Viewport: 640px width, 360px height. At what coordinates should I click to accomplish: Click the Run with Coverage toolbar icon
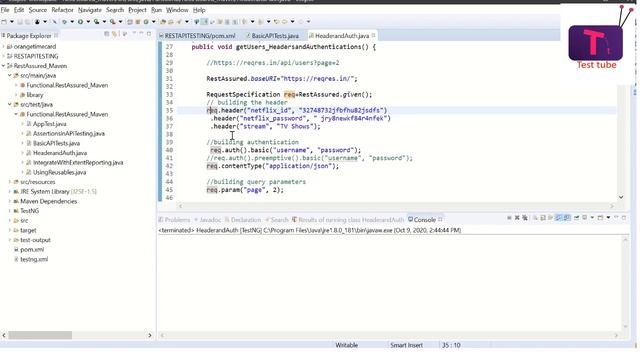[96, 22]
